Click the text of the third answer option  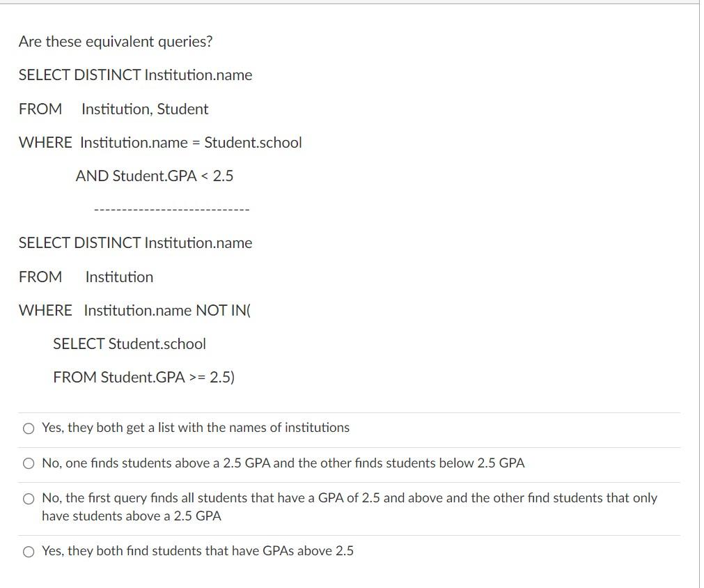348,499
